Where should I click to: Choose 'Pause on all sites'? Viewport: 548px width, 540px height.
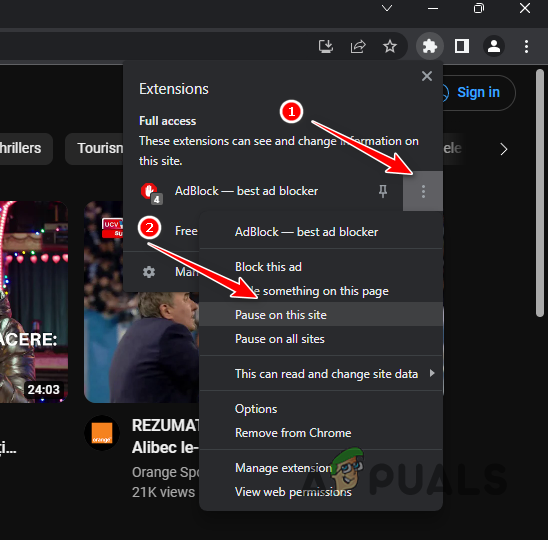tap(321, 339)
